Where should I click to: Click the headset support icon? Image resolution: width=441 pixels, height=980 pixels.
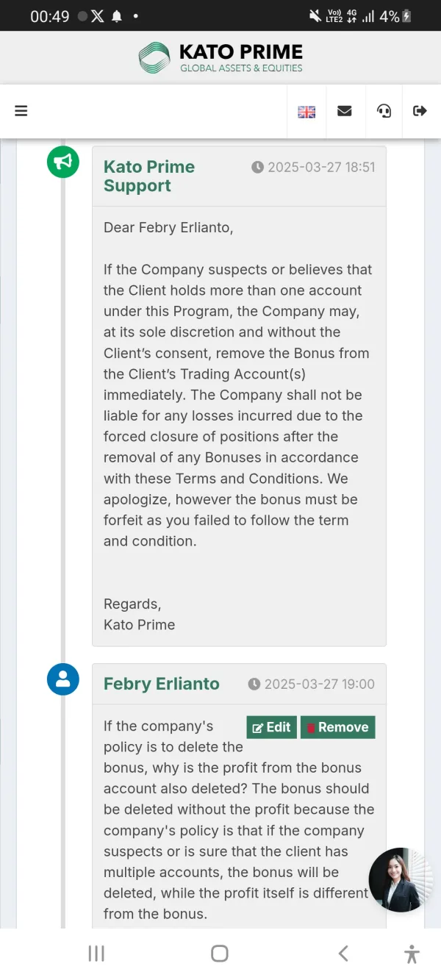click(x=384, y=111)
